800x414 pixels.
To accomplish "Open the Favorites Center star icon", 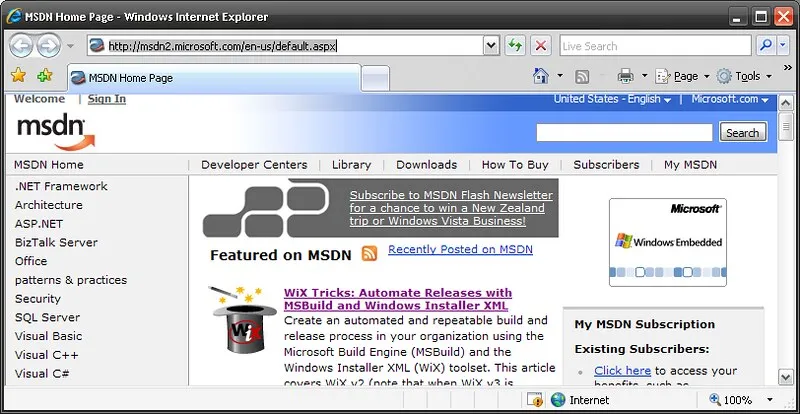I will (18, 76).
